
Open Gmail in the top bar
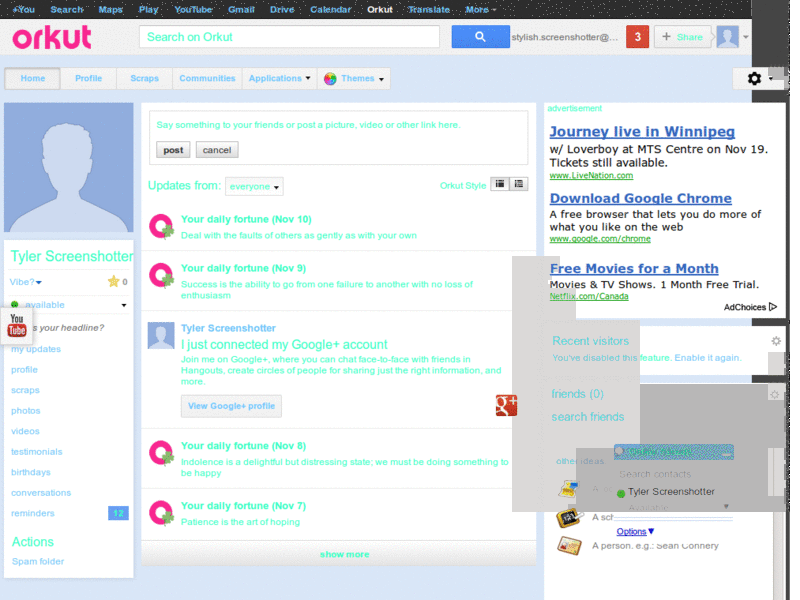coord(241,9)
